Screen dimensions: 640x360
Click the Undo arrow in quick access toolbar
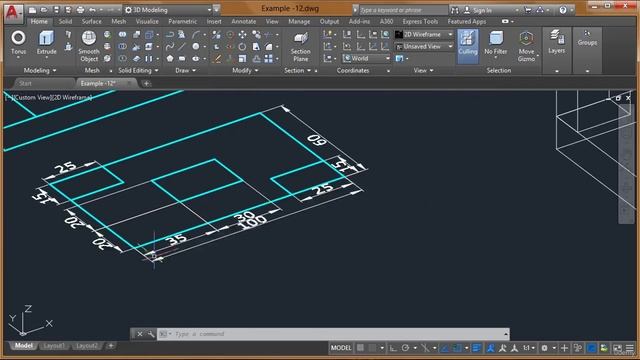[x=92, y=10]
